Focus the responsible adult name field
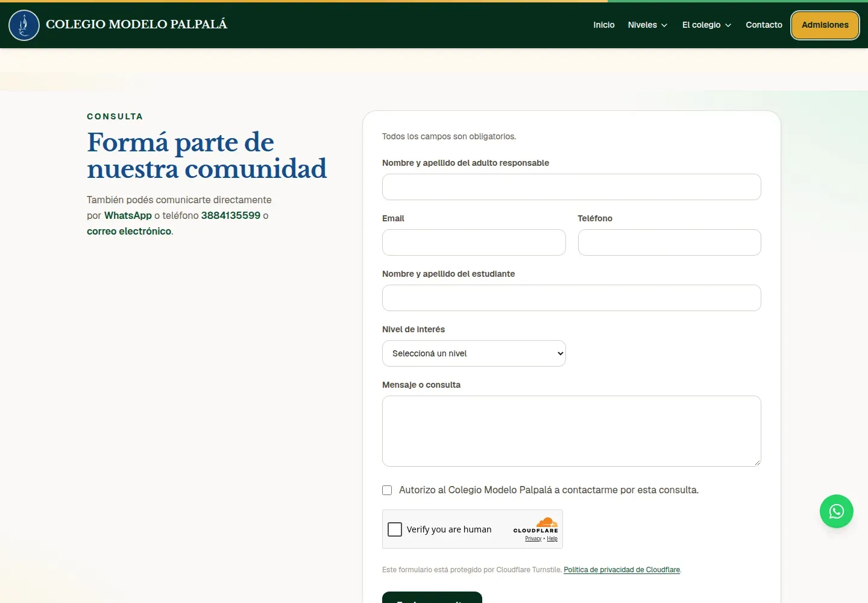 (x=571, y=187)
